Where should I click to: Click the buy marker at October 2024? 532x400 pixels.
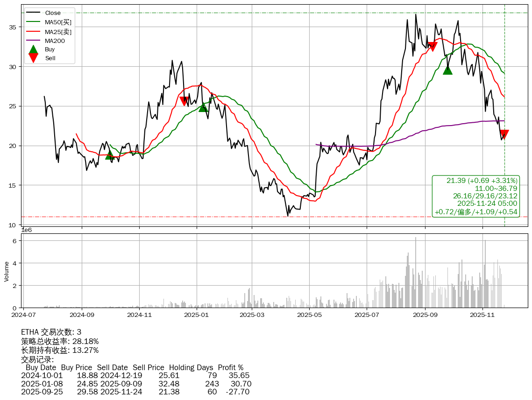(x=110, y=154)
